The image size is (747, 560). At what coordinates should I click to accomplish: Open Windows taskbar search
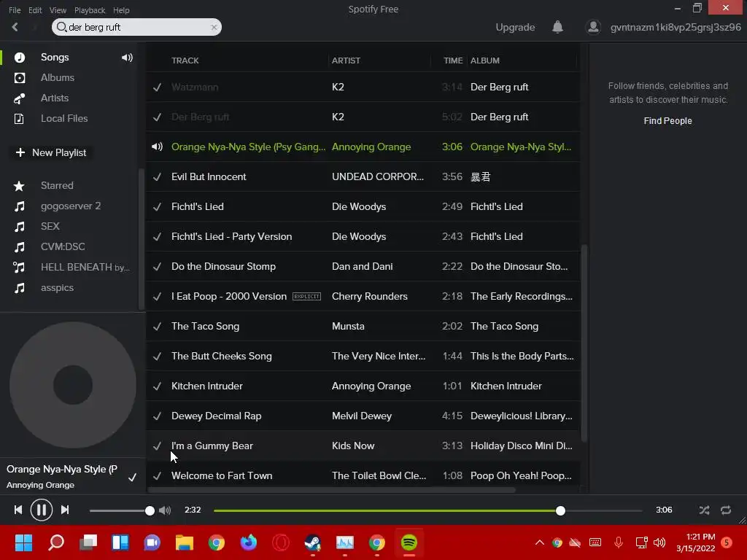56,542
